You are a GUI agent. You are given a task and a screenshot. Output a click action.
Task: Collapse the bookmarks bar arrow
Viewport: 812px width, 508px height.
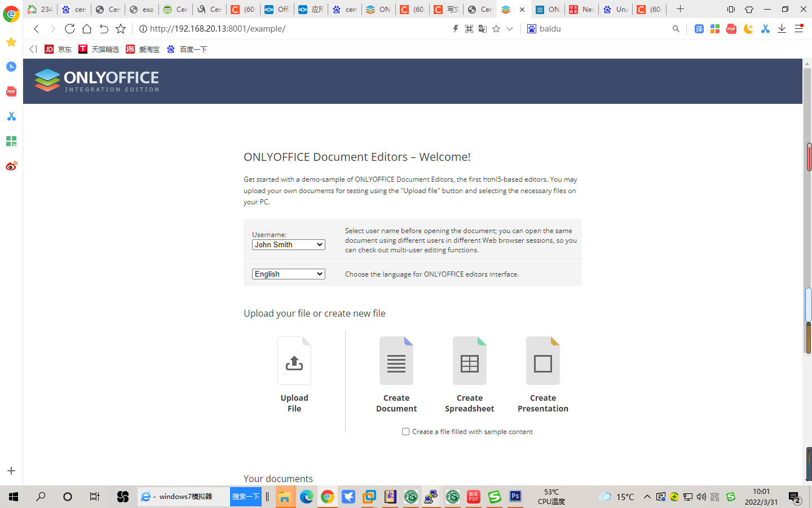tap(33, 49)
